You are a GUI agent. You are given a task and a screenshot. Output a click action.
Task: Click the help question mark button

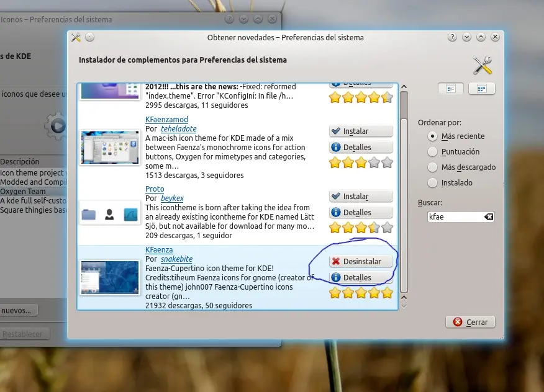tap(452, 37)
